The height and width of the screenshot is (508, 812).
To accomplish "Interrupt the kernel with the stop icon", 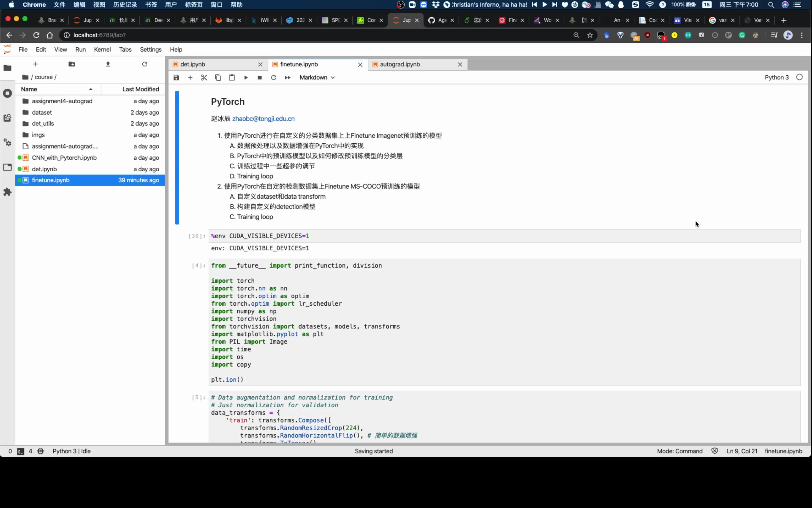I will pyautogui.click(x=260, y=78).
